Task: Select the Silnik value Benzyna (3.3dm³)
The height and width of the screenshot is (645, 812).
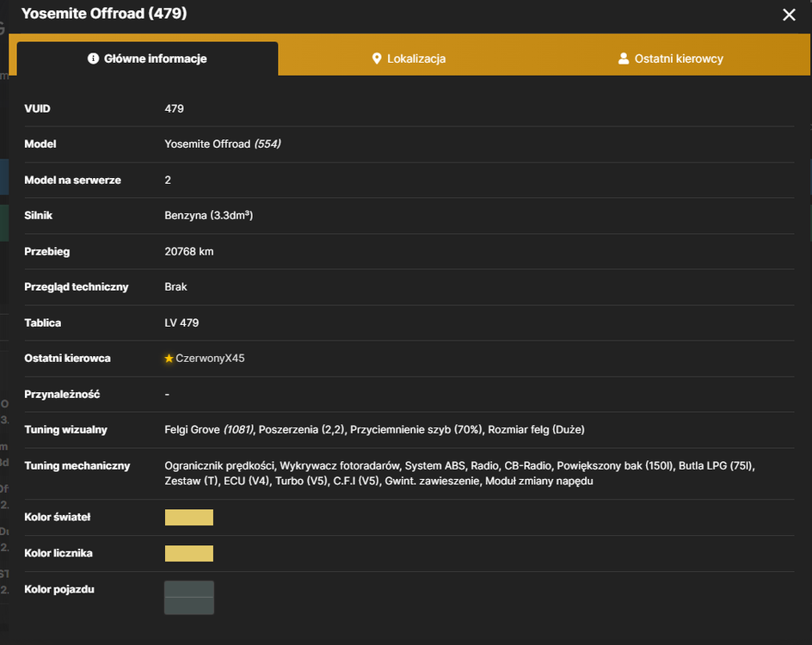Action: point(209,215)
